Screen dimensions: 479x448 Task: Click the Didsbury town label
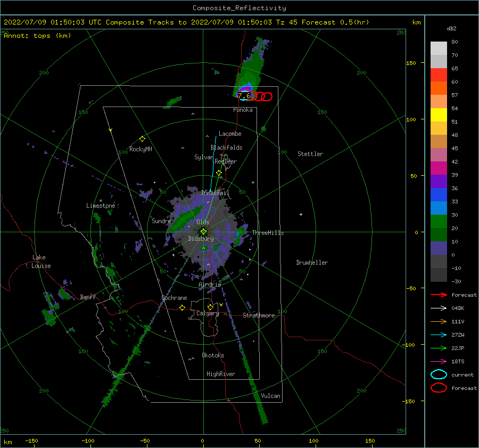coord(201,239)
